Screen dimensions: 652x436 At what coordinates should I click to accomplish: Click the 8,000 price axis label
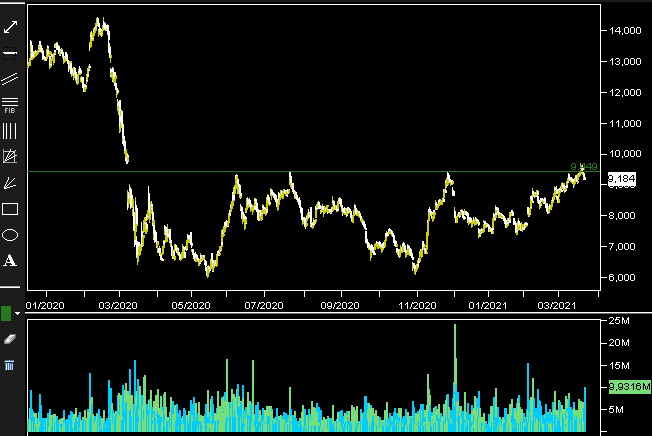pyautogui.click(x=622, y=216)
